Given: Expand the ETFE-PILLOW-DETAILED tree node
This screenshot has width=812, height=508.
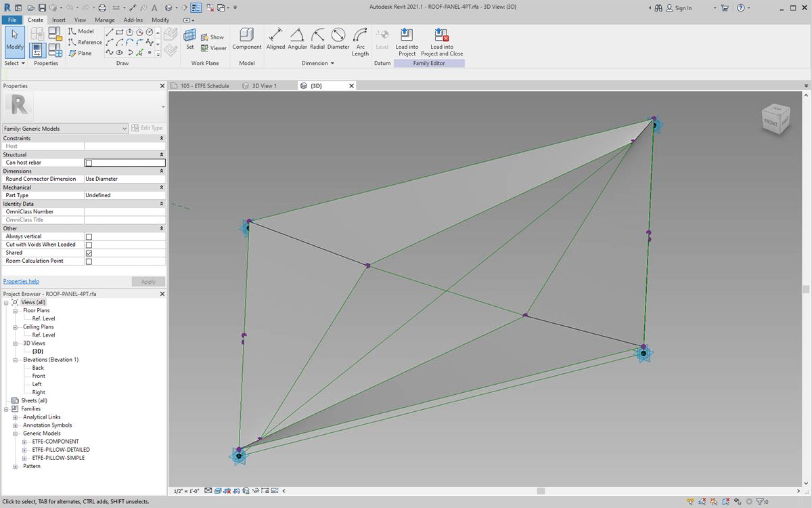Looking at the screenshot, I should (x=25, y=450).
